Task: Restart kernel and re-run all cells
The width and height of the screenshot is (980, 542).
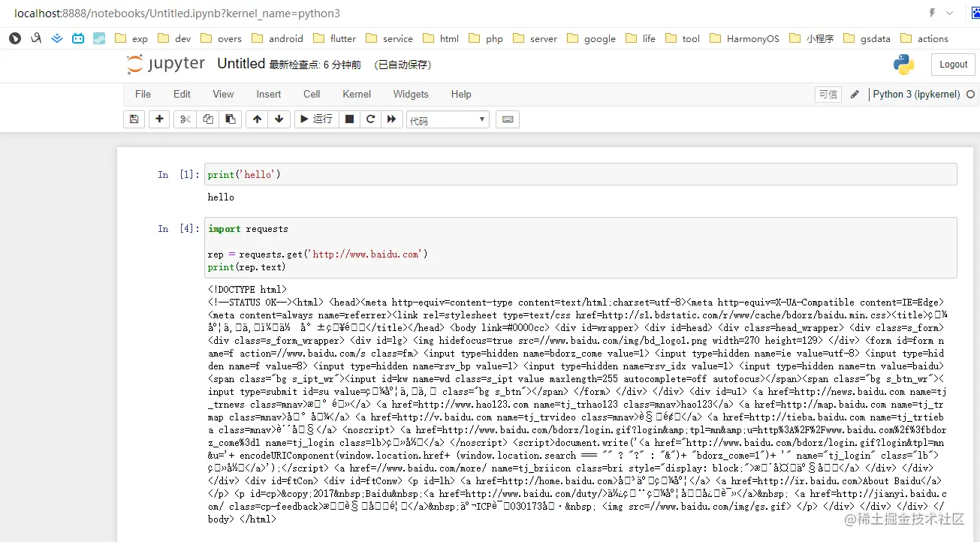Action: tap(391, 119)
